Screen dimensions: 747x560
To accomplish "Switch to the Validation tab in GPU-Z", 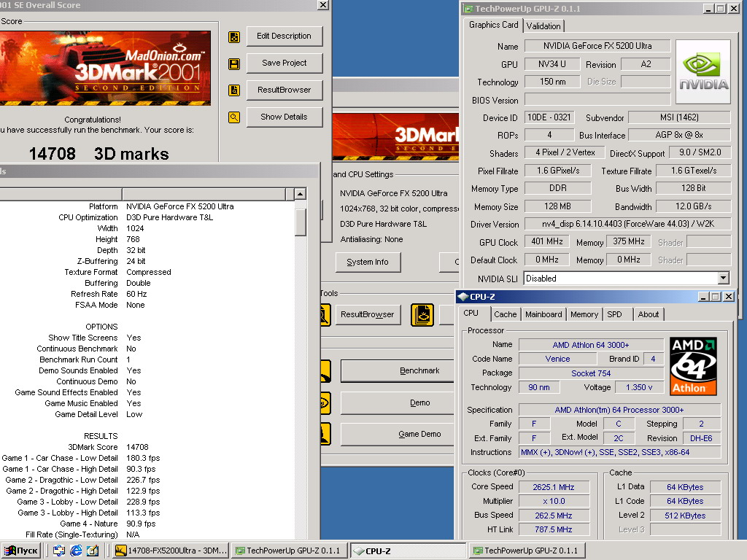I will coord(543,26).
